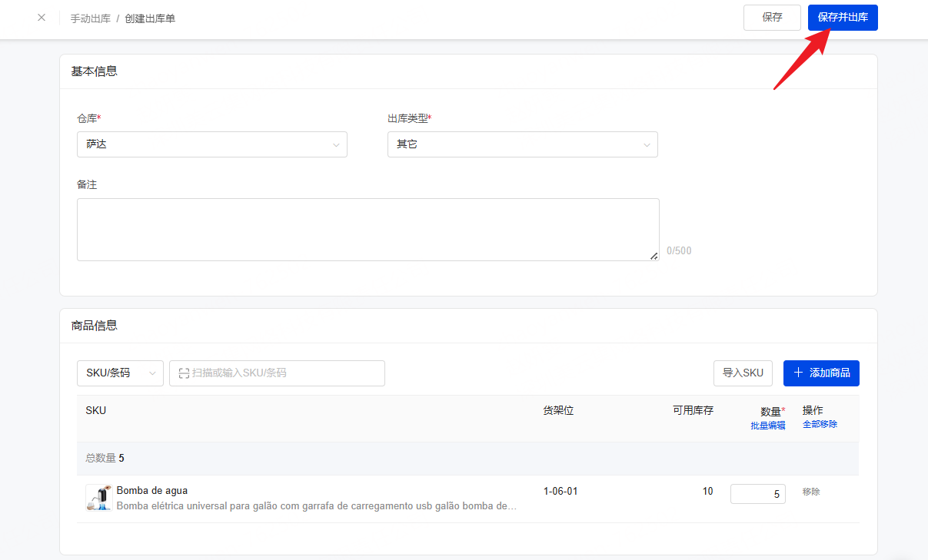
Task: Click 保存并出库 to save and ship
Action: coord(842,18)
